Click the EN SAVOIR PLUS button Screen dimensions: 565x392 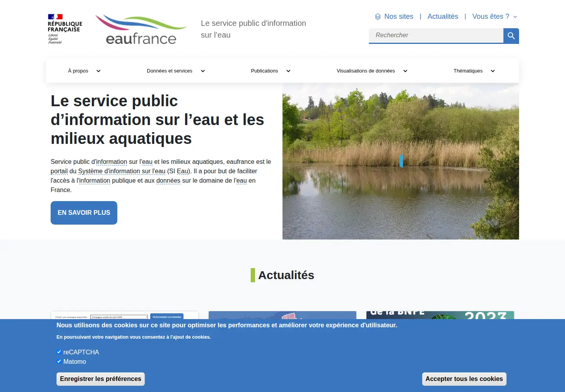click(x=84, y=213)
